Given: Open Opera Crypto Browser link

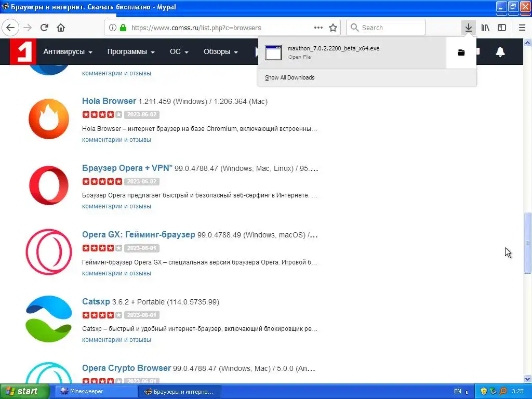Looking at the screenshot, I should [x=126, y=368].
